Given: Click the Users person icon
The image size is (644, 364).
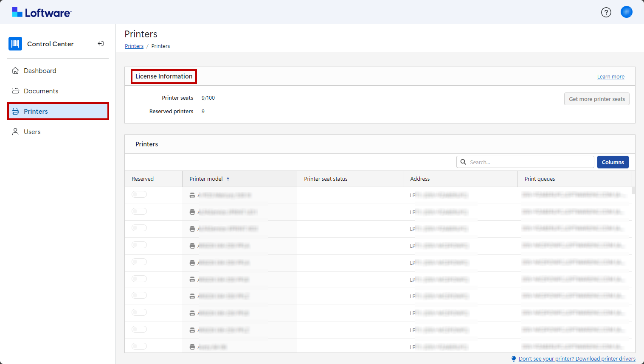Looking at the screenshot, I should pos(15,132).
